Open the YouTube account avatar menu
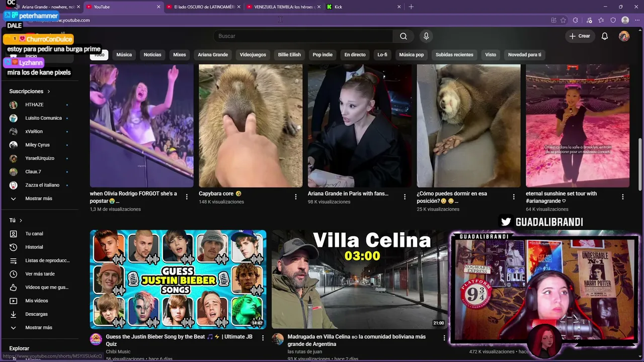 (x=624, y=36)
